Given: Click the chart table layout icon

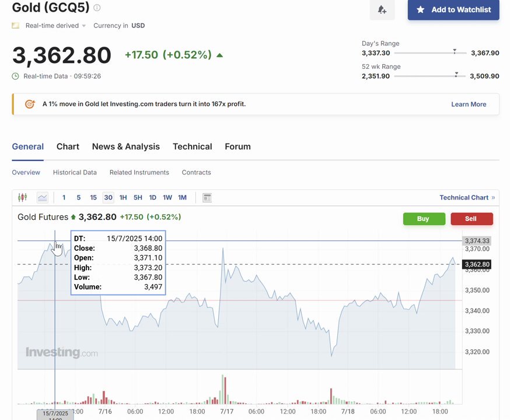Looking at the screenshot, I should [207, 198].
